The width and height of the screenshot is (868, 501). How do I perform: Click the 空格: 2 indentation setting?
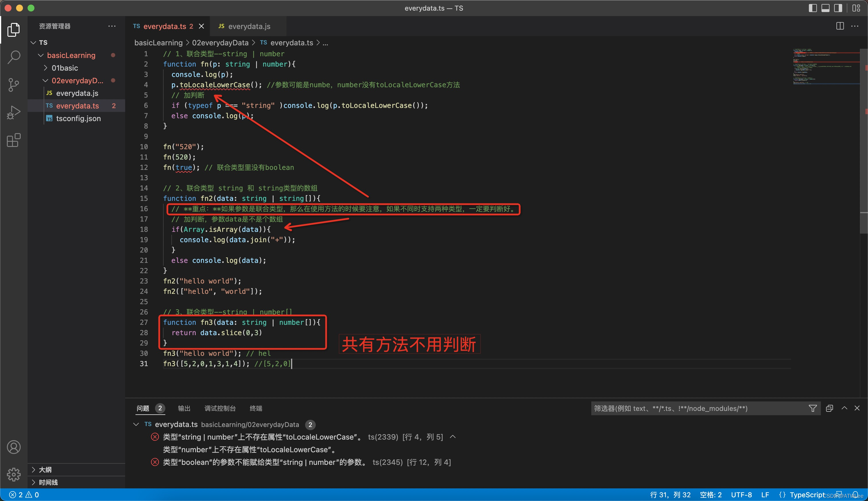711,495
